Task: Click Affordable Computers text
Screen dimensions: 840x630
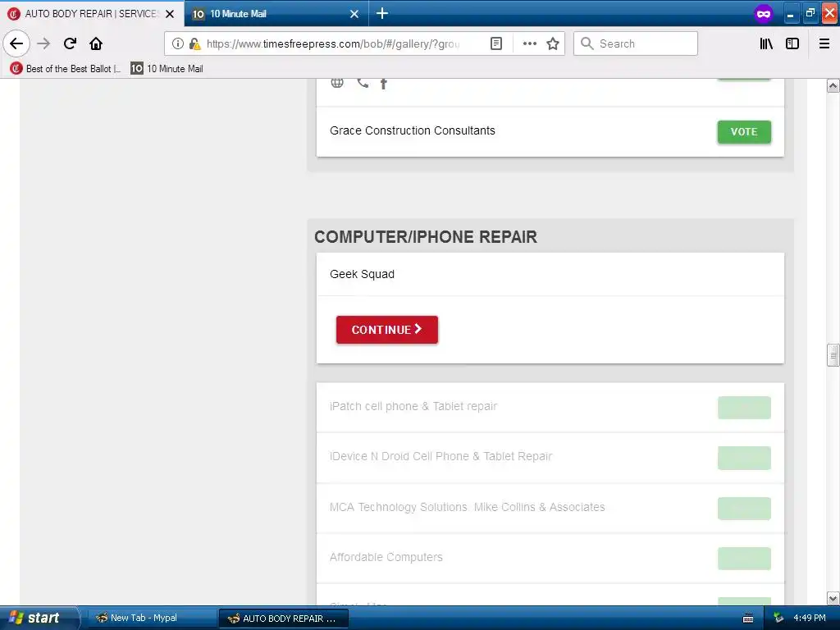Action: (386, 557)
